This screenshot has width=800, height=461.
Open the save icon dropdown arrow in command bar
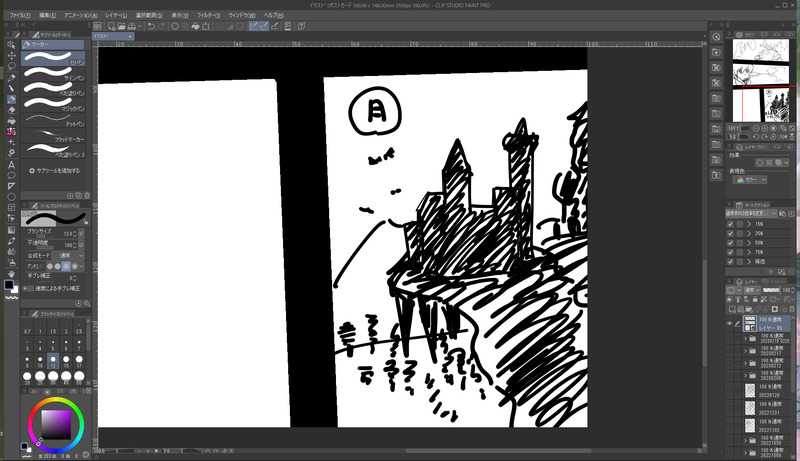[x=139, y=26]
